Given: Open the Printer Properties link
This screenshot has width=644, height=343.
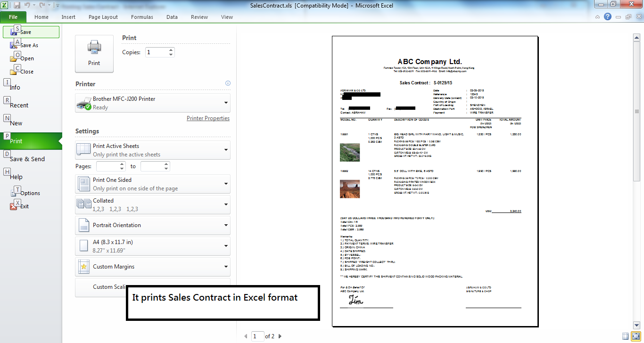Looking at the screenshot, I should (208, 118).
